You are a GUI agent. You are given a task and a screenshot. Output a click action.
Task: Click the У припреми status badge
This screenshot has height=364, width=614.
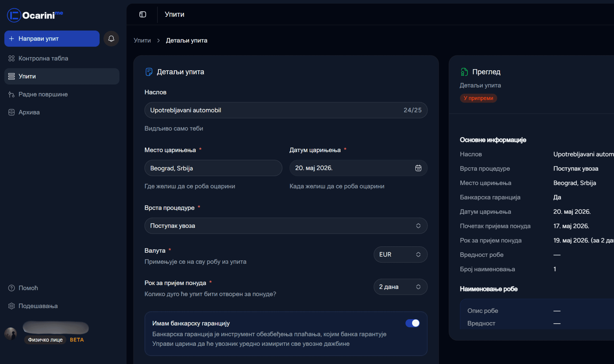478,98
